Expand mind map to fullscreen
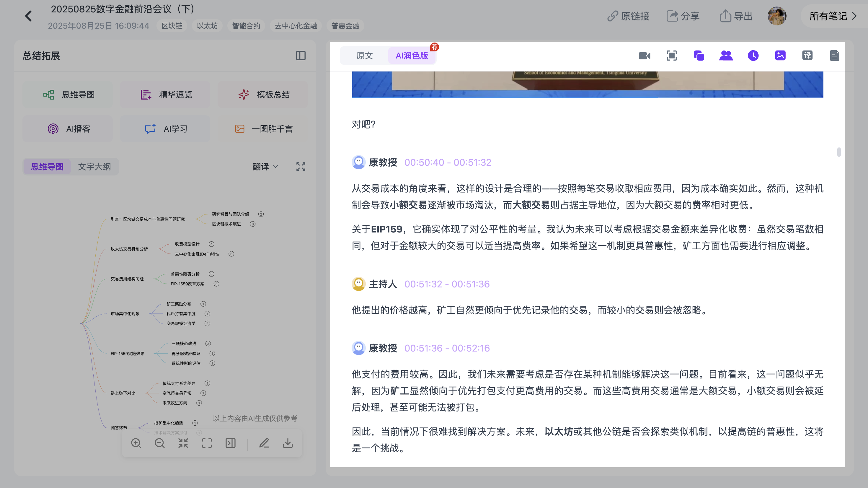 point(301,167)
